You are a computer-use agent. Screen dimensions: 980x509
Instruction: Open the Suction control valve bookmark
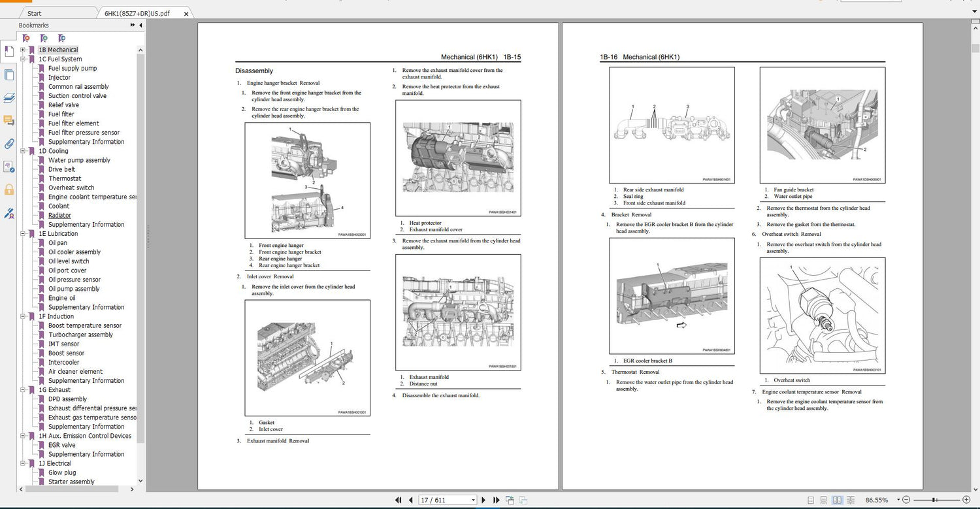pyautogui.click(x=77, y=95)
